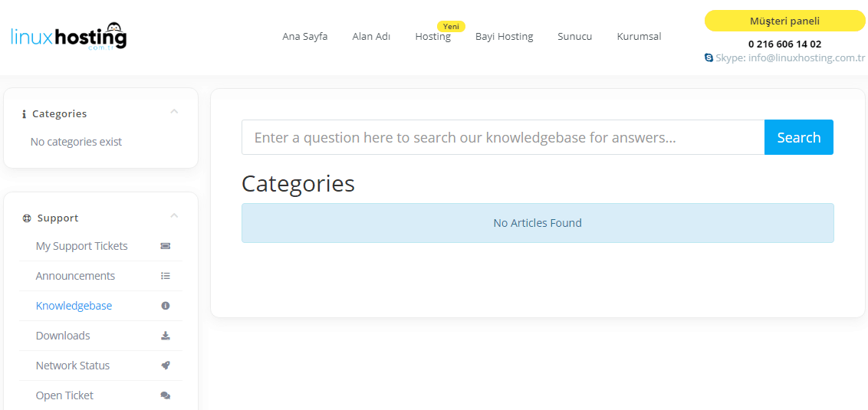
Task: Click the list icon next to Announcements
Action: 165,276
